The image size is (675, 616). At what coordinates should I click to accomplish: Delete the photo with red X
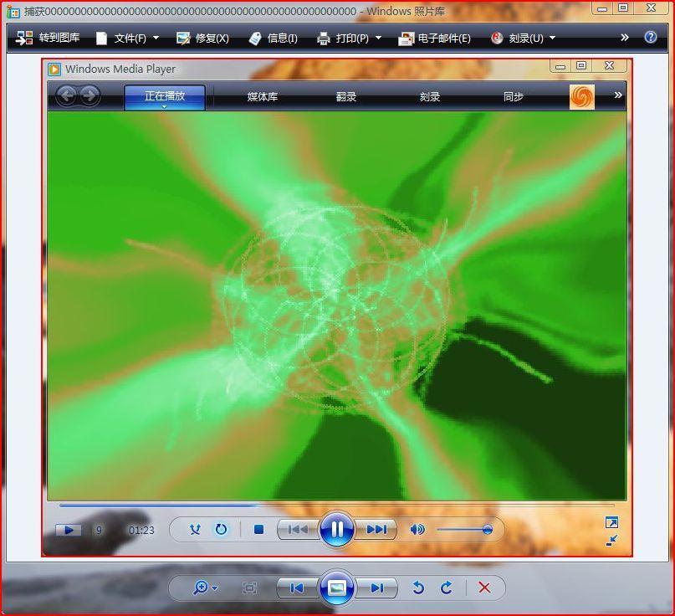point(484,588)
